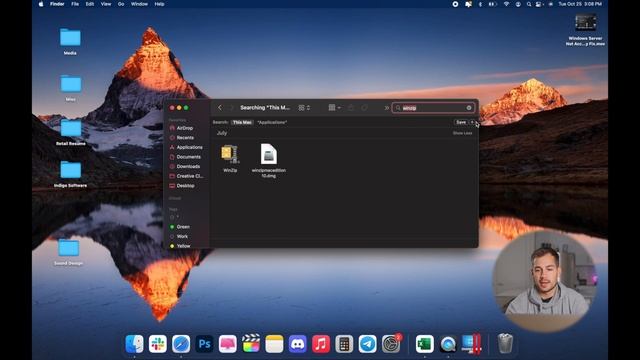Clear the search text with the X

[469, 108]
